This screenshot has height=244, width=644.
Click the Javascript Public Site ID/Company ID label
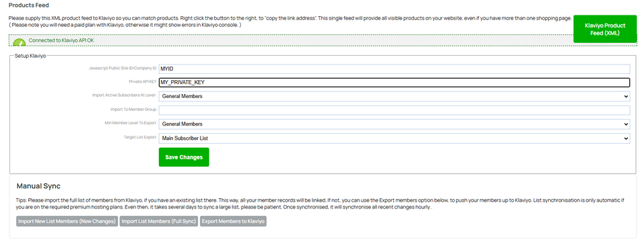tap(123, 69)
